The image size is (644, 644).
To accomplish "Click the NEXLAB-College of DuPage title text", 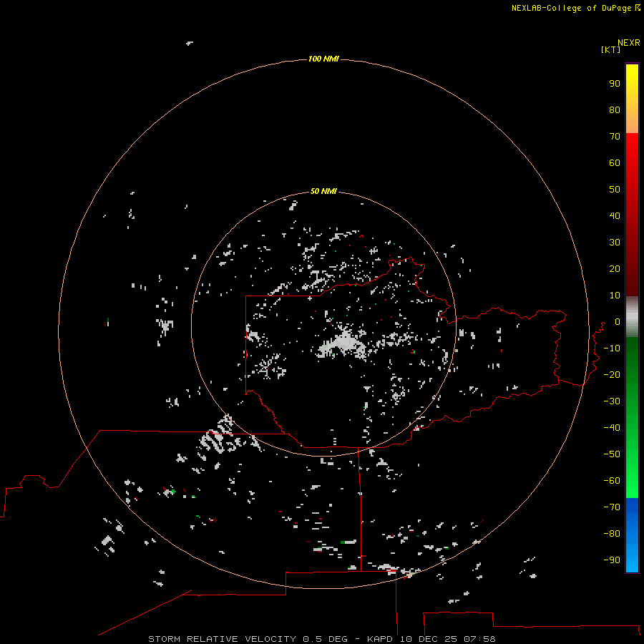I will tap(571, 8).
